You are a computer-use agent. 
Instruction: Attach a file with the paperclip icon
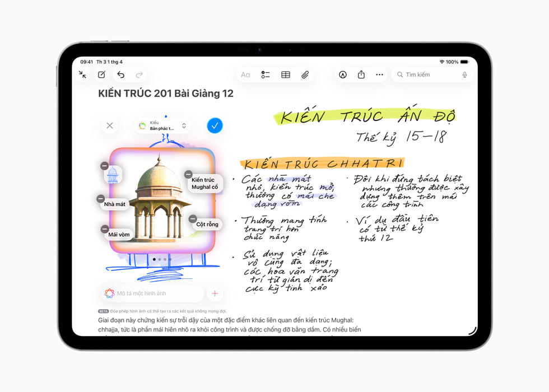click(306, 74)
